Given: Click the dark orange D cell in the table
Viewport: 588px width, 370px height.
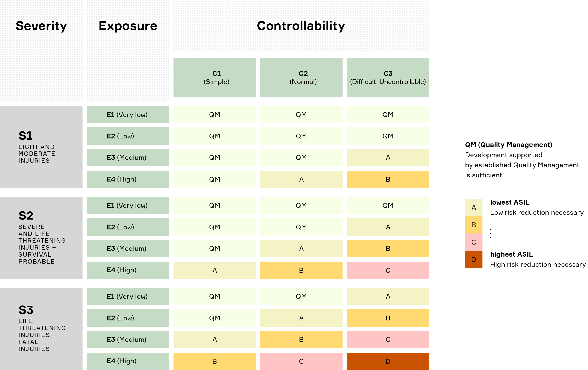Looking at the screenshot, I should click(x=388, y=361).
